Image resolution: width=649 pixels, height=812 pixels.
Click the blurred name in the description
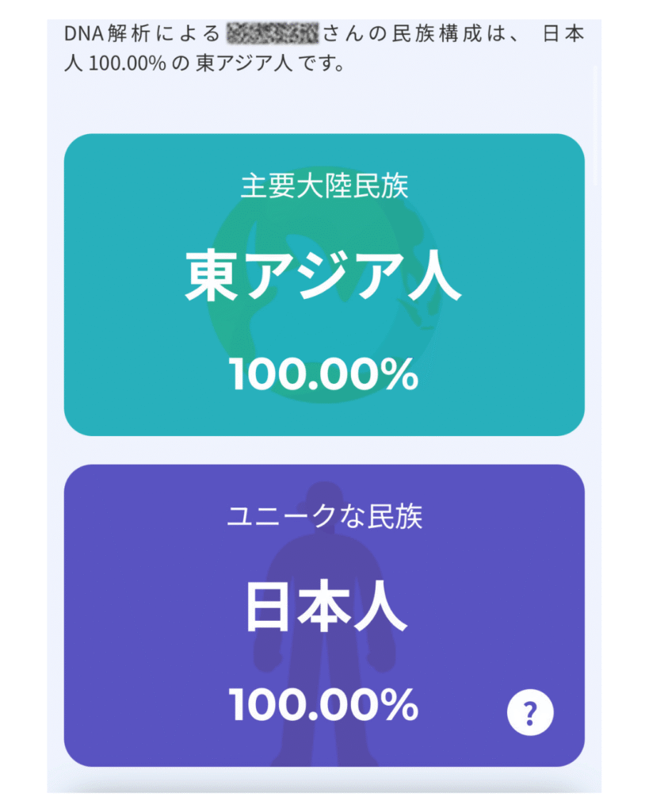coord(272,35)
